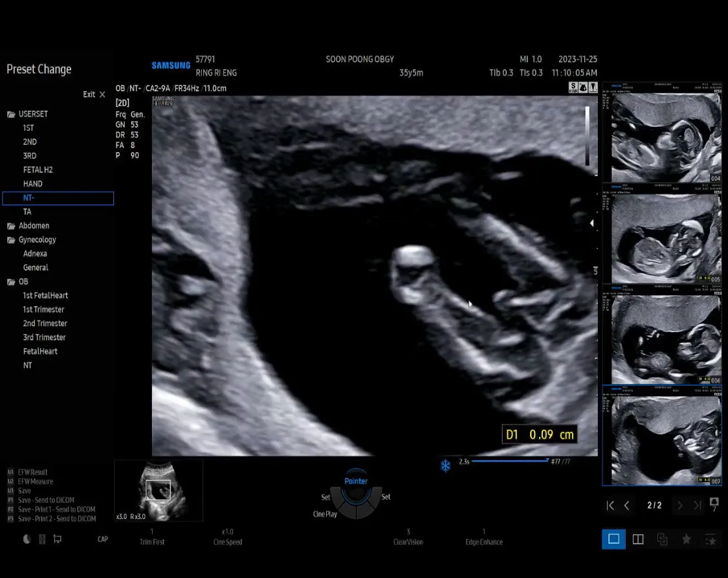The image size is (728, 578).
Task: Collapse the USERSET folder
Action: 11,114
